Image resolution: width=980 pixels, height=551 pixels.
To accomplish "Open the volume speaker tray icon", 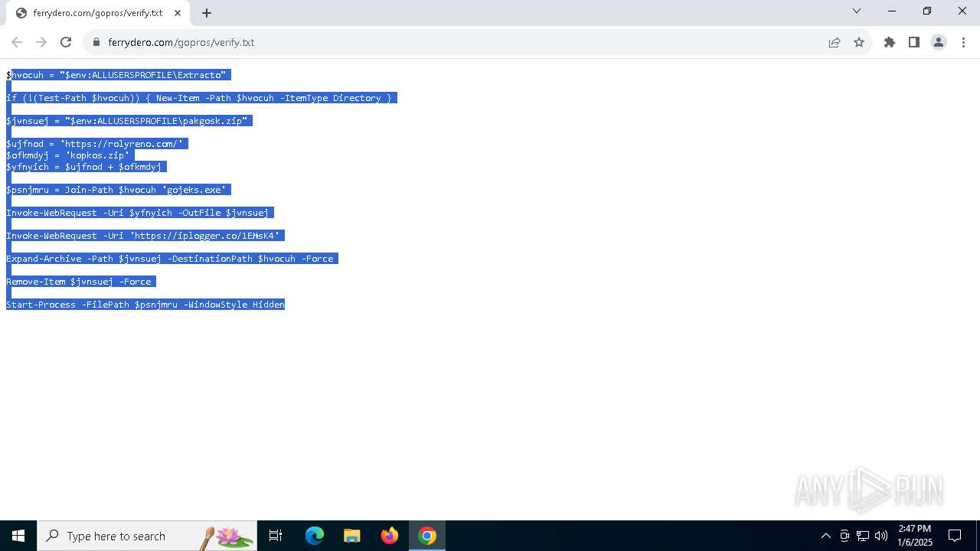I will 881,536.
